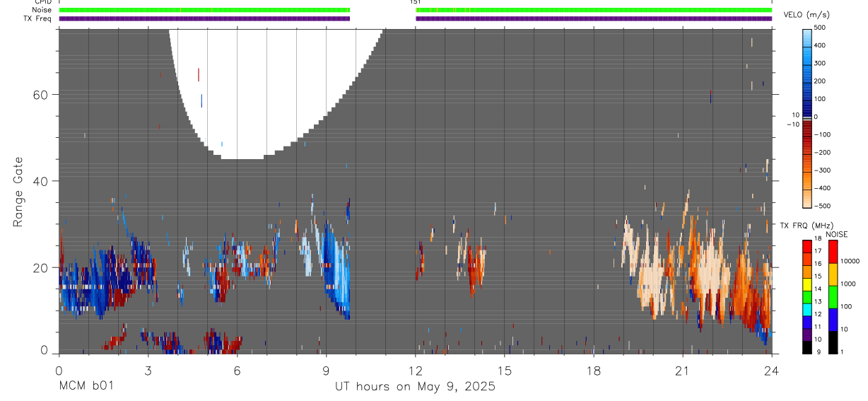Select the 3 tick on UT hours axis

[x=148, y=370]
